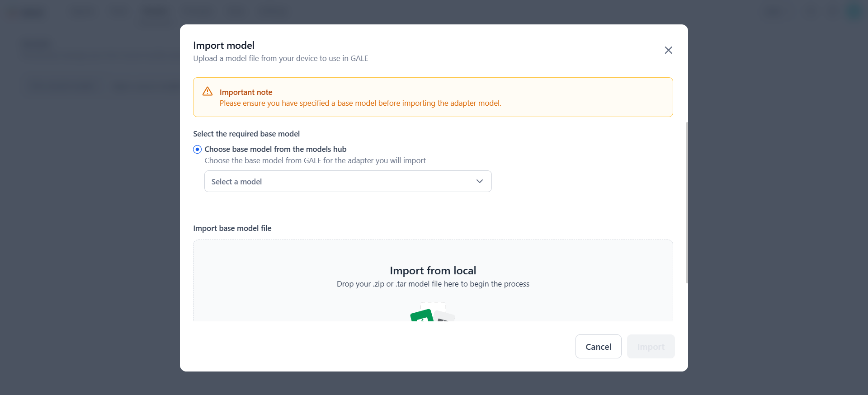
Task: Click the orange warning triangle icon
Action: tap(208, 91)
